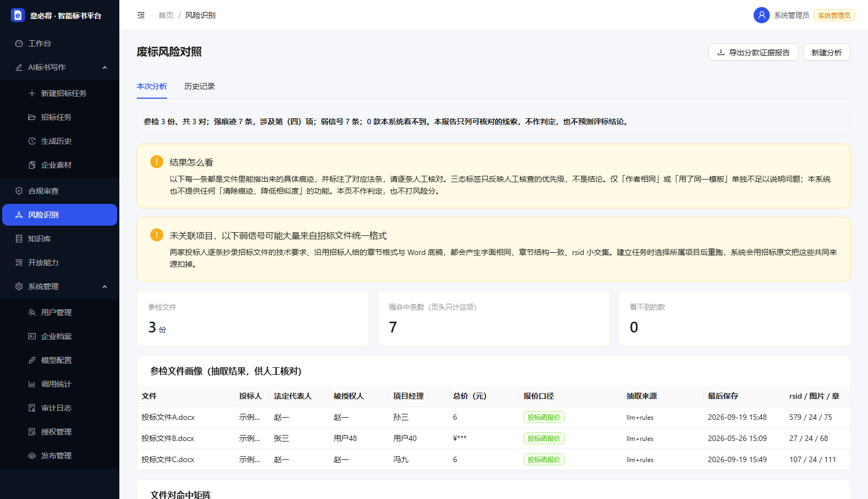Image resolution: width=868 pixels, height=499 pixels.
Task: Click the 新建分析 button
Action: (x=826, y=52)
